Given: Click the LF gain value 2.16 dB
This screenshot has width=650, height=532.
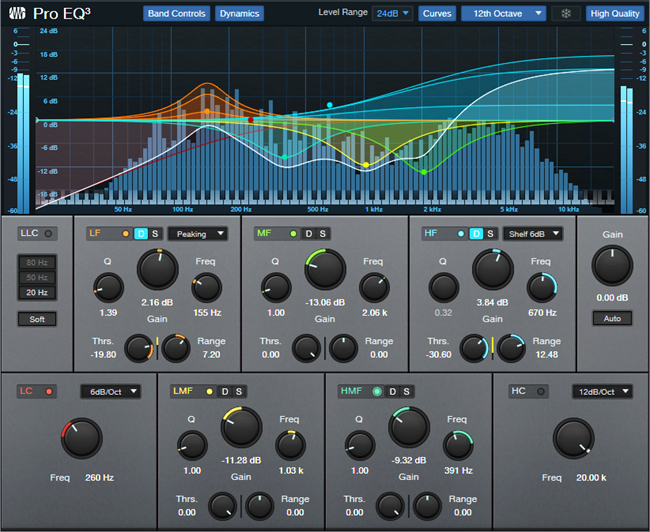Looking at the screenshot, I should pos(157,302).
